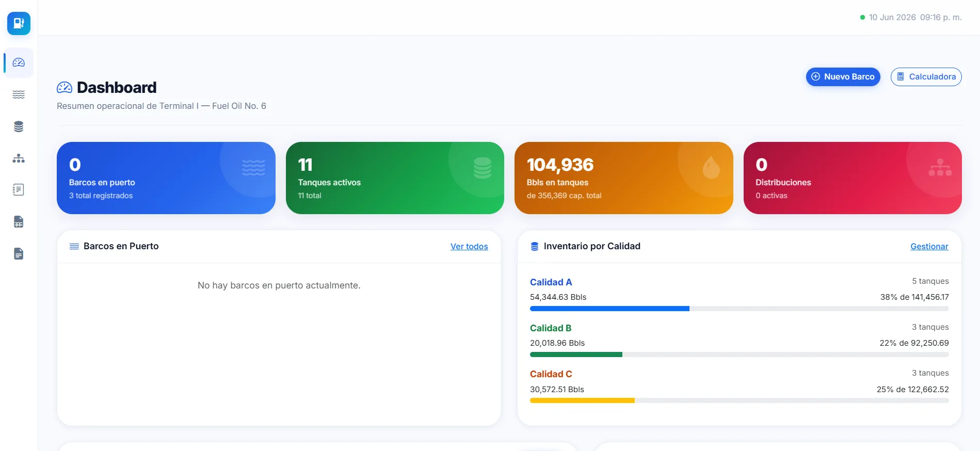Click the Calidad C yellow progress bar
The width and height of the screenshot is (980, 451).
pyautogui.click(x=582, y=400)
